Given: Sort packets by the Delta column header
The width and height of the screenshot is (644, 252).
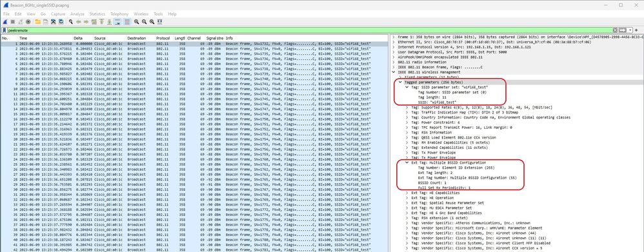Looking at the screenshot, I should 83,38.
